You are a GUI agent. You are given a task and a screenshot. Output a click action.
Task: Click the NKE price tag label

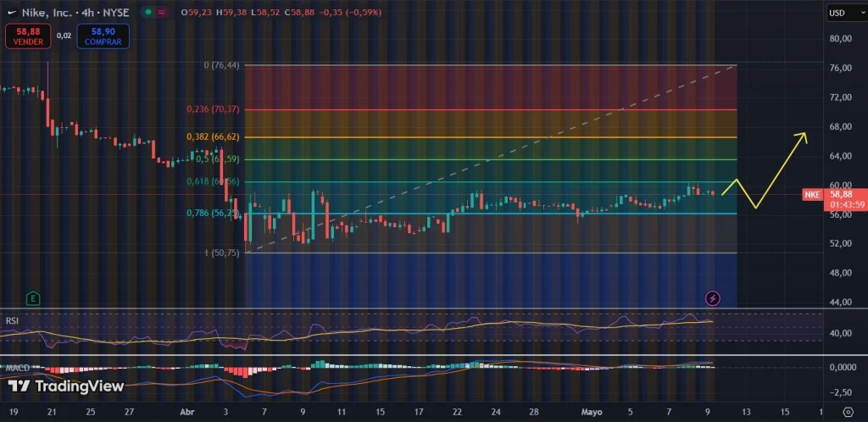pos(811,194)
